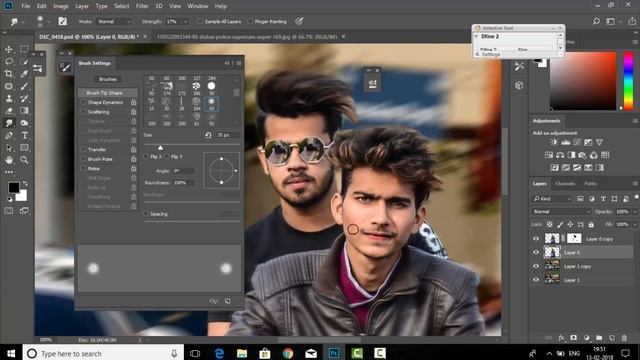Toggle Finger Painting checkbox
The image size is (640, 360).
(x=250, y=21)
